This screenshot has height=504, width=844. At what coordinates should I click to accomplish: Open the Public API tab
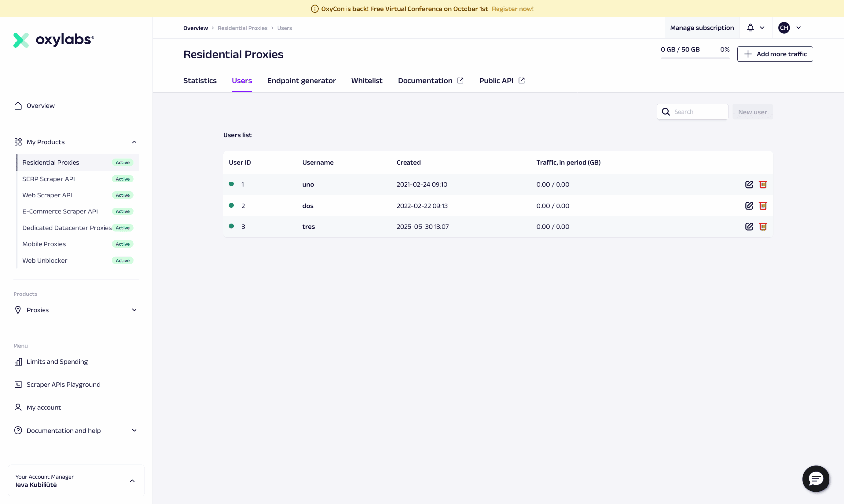coord(502,80)
